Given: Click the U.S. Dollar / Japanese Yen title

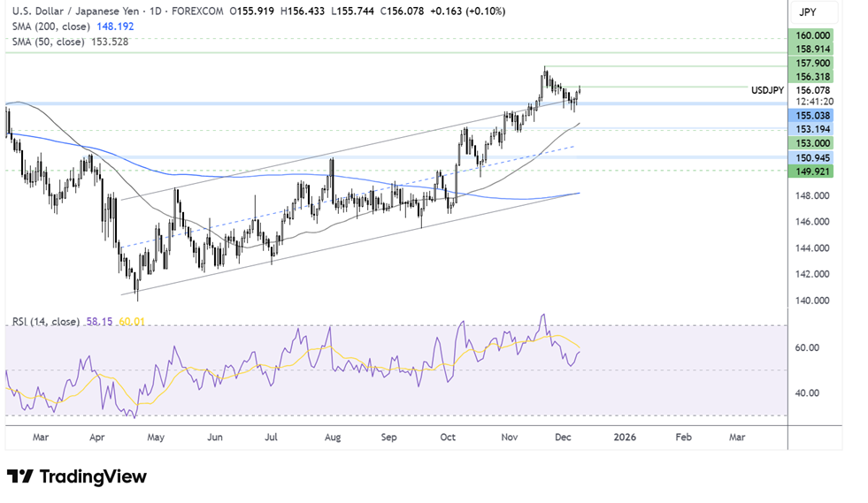Looking at the screenshot, I should click(x=73, y=11).
